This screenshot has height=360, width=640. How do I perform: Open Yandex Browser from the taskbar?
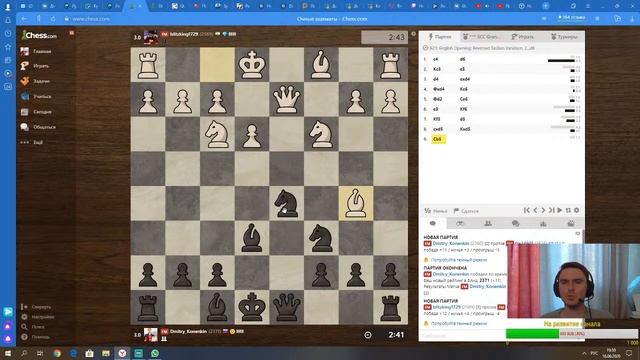[122, 353]
